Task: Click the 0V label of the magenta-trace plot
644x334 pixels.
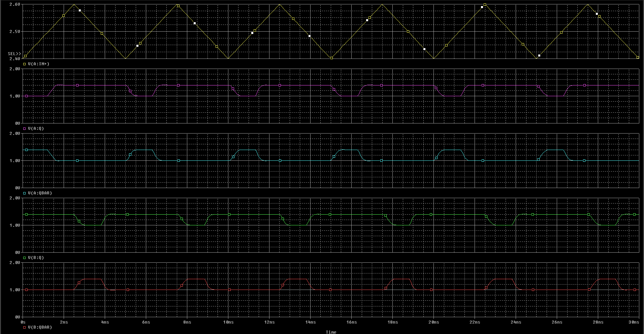Action: (18, 123)
